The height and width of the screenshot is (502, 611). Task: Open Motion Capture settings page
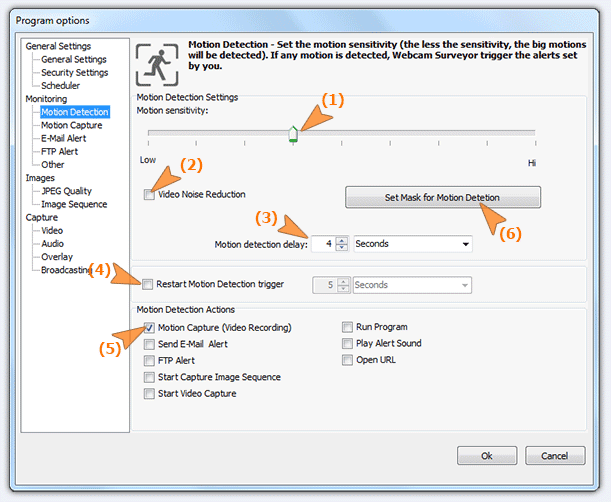point(71,126)
